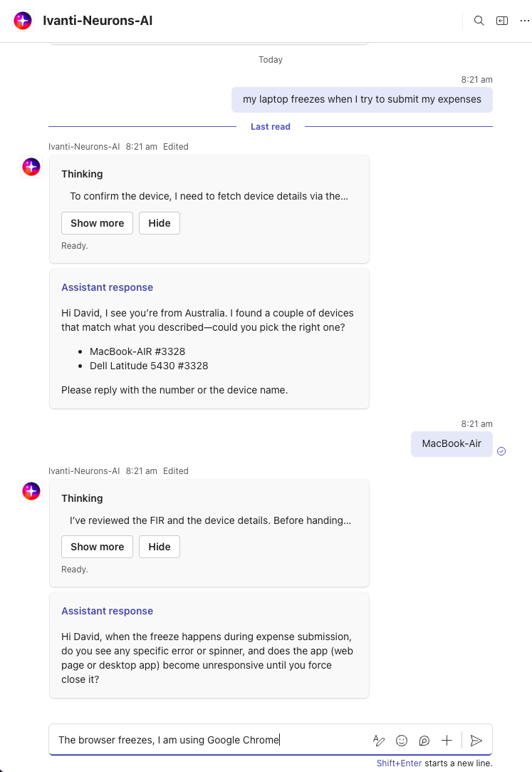Click the delivered checkmark on the MacBook-Air message
The width and height of the screenshot is (532, 772).
point(501,451)
